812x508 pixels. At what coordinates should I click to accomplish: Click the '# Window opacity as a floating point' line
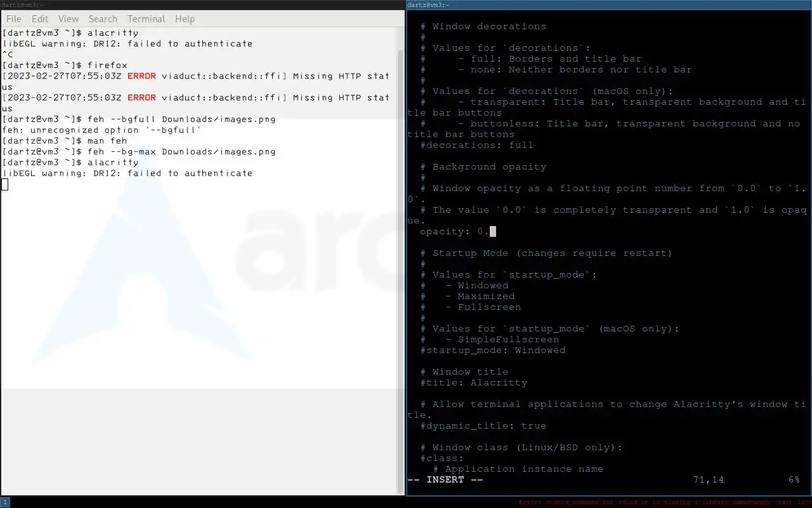606,194
